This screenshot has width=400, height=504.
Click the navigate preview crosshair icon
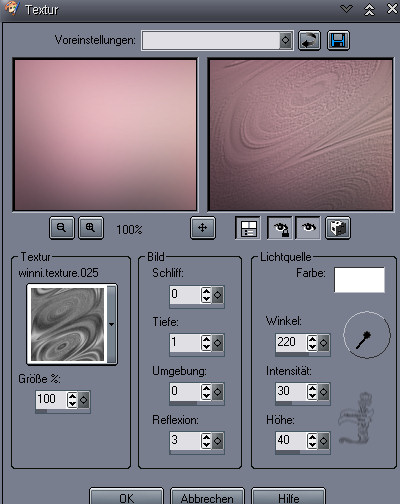(x=203, y=228)
